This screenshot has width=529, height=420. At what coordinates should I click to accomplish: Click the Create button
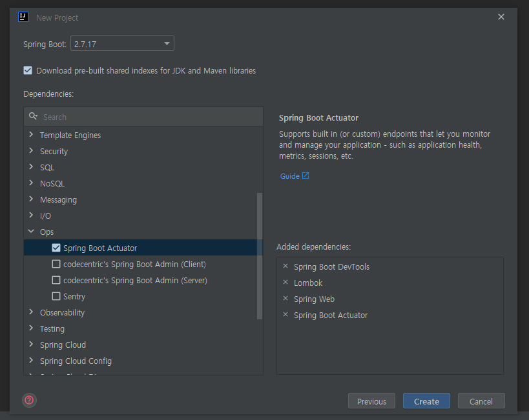tap(426, 401)
